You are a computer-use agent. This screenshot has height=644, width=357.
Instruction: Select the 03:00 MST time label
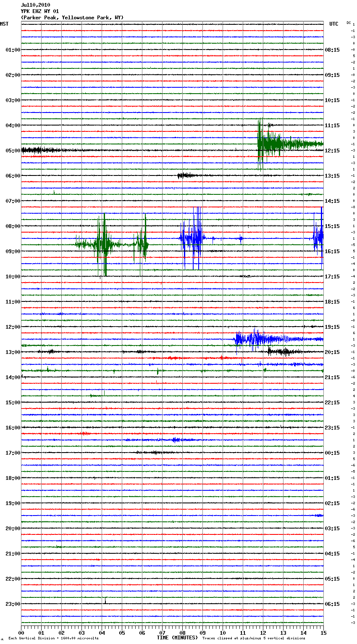coord(13,100)
